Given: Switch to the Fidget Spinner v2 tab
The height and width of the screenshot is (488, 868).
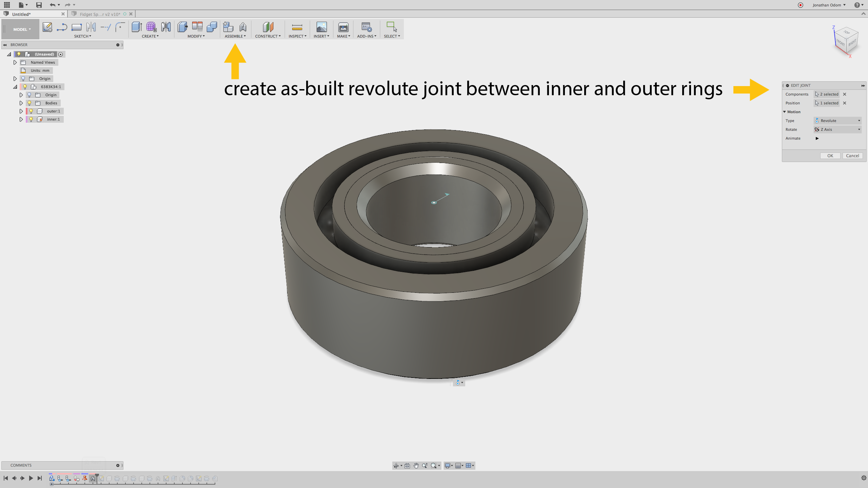Looking at the screenshot, I should (100, 14).
